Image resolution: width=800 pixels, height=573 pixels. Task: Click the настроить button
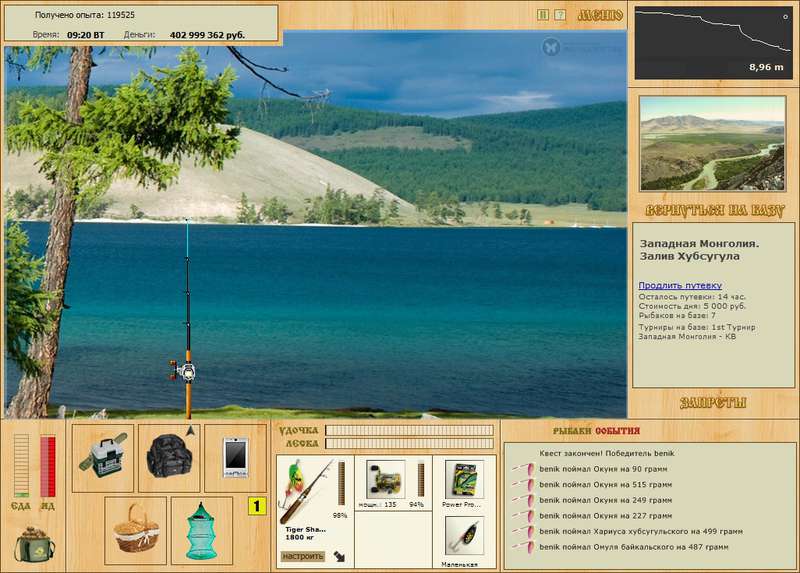303,556
